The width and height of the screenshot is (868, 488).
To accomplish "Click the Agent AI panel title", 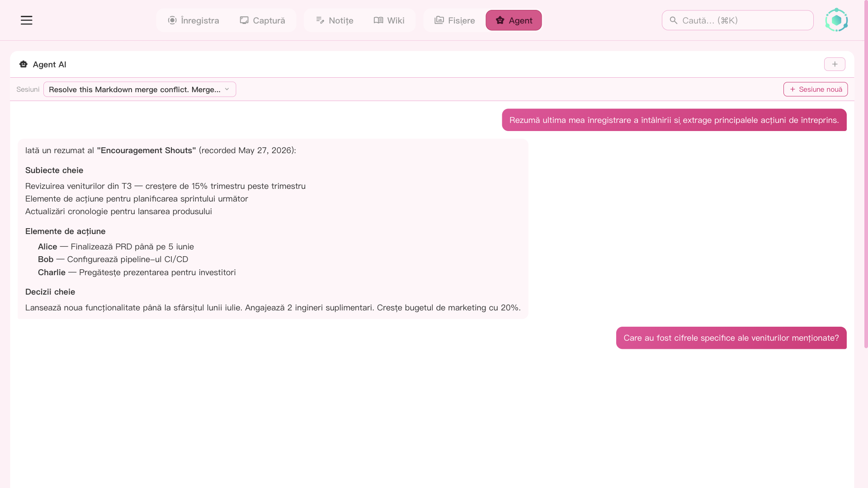I will [50, 65].
